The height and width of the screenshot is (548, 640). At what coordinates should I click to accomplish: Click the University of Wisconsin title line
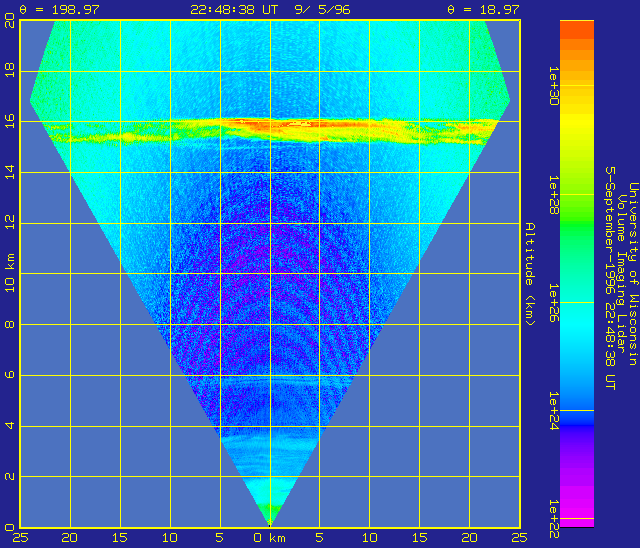click(633, 274)
